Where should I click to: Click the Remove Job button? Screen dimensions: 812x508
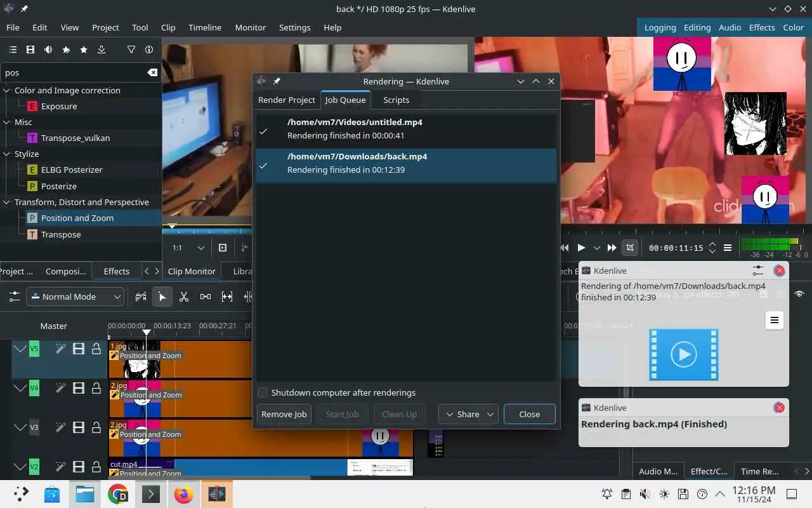point(284,414)
